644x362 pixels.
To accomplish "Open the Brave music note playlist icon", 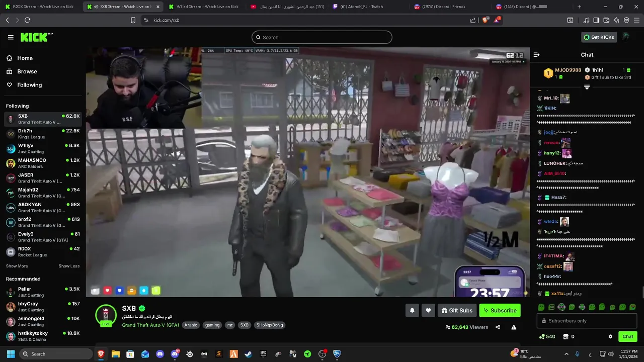I will coord(586,20).
